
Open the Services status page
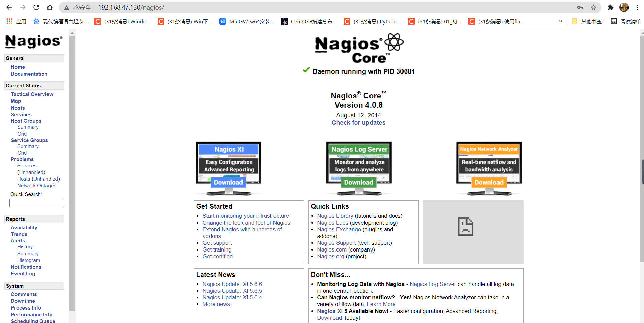tap(21, 115)
